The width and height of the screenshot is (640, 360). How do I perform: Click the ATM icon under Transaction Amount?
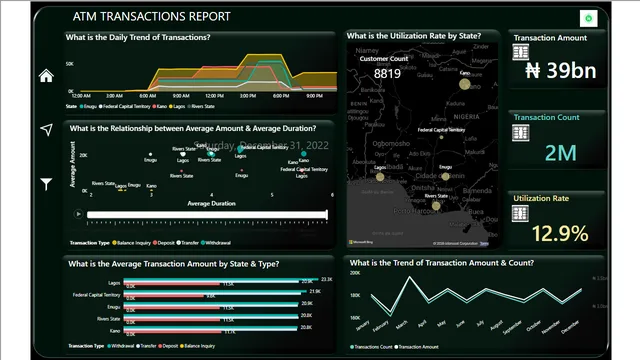520,52
